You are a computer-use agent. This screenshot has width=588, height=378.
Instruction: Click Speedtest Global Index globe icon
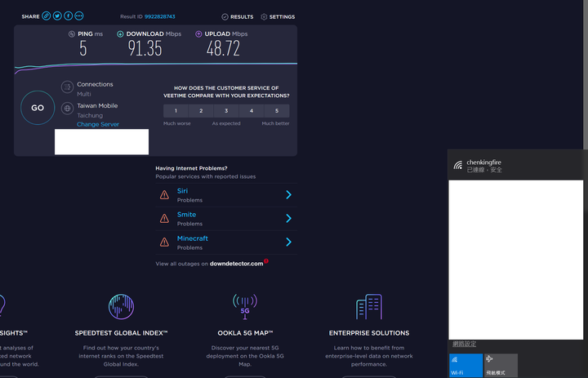point(121,306)
